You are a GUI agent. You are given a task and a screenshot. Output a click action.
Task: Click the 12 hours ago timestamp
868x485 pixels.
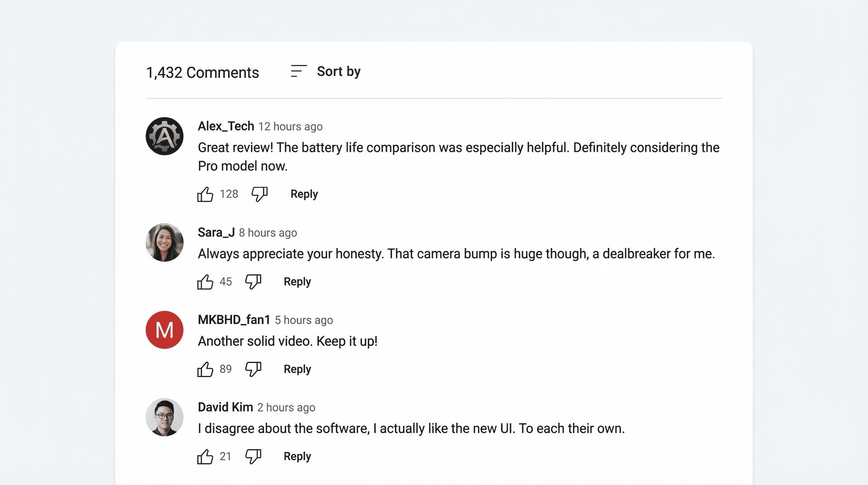coord(290,127)
